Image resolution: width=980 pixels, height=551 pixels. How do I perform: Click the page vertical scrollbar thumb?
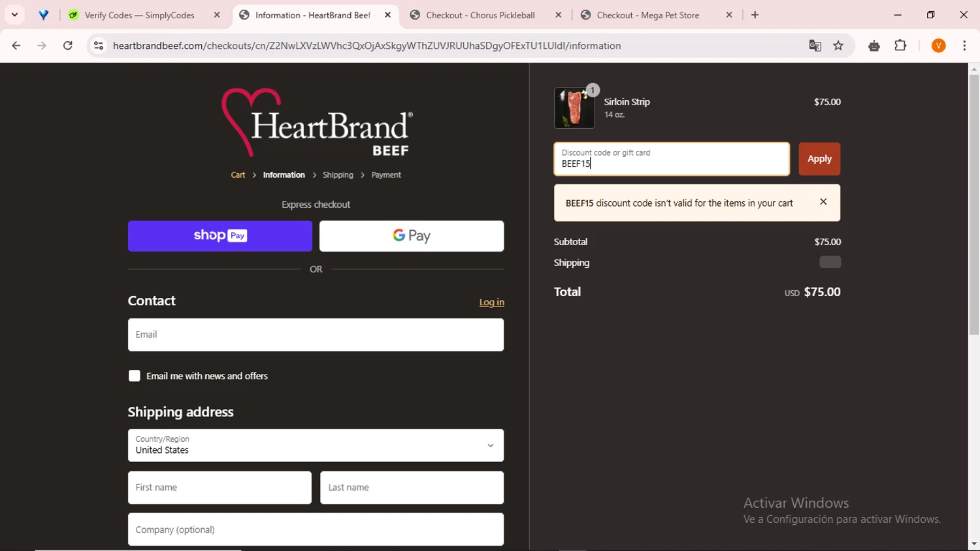[x=974, y=205]
